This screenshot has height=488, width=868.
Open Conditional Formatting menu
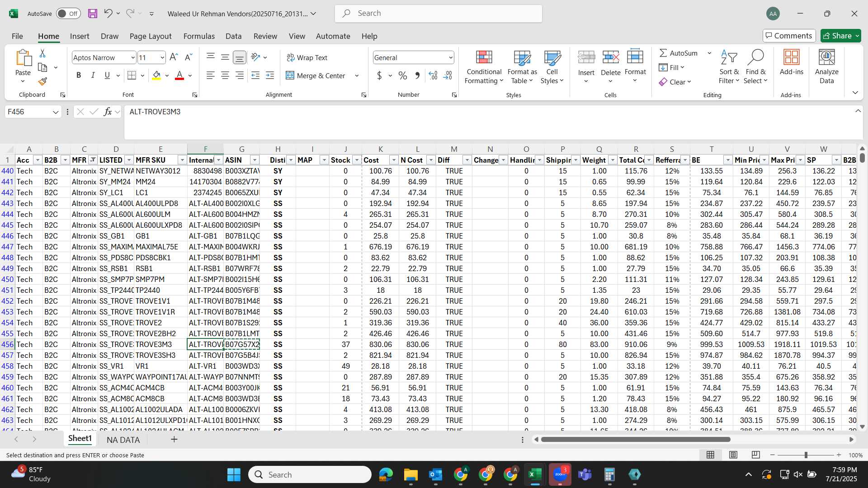[x=484, y=67]
